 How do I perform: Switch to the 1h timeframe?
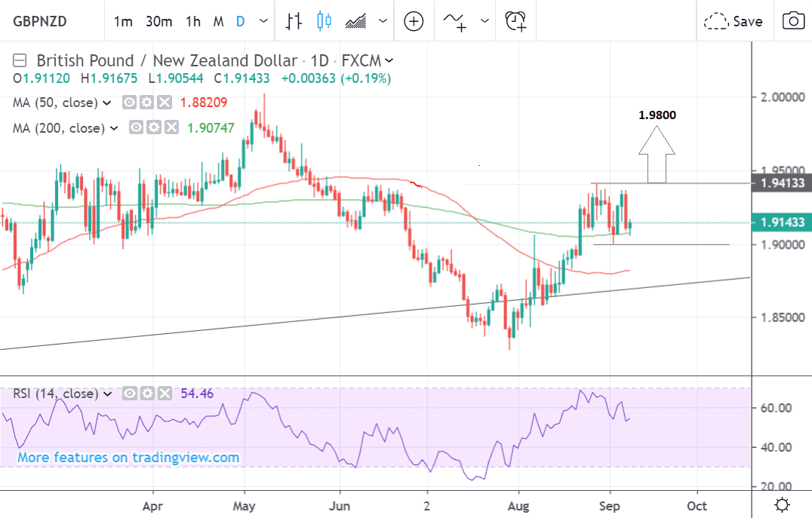click(x=193, y=22)
